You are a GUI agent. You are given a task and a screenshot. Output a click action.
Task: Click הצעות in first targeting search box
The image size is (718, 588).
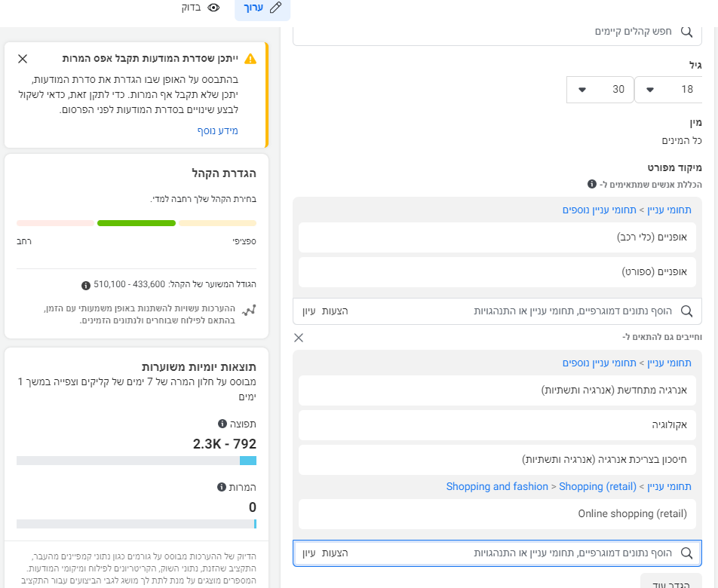point(335,311)
